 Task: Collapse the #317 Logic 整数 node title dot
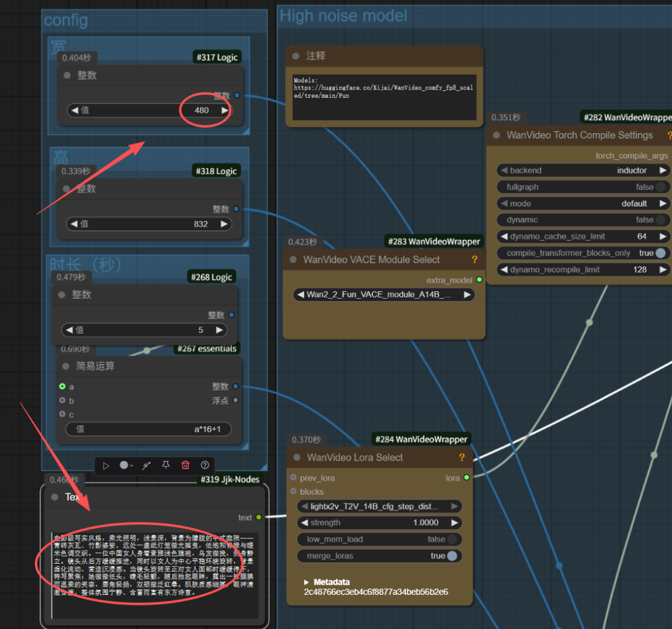[67, 75]
